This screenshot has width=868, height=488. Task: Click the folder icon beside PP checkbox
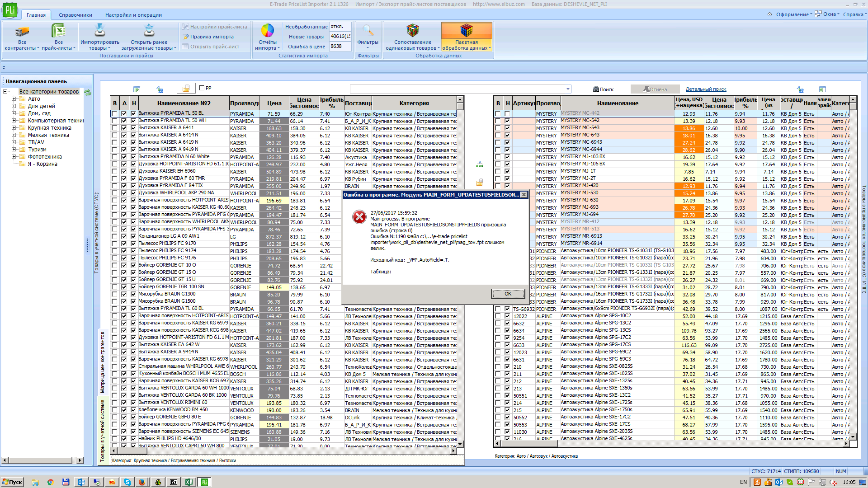[x=186, y=89]
